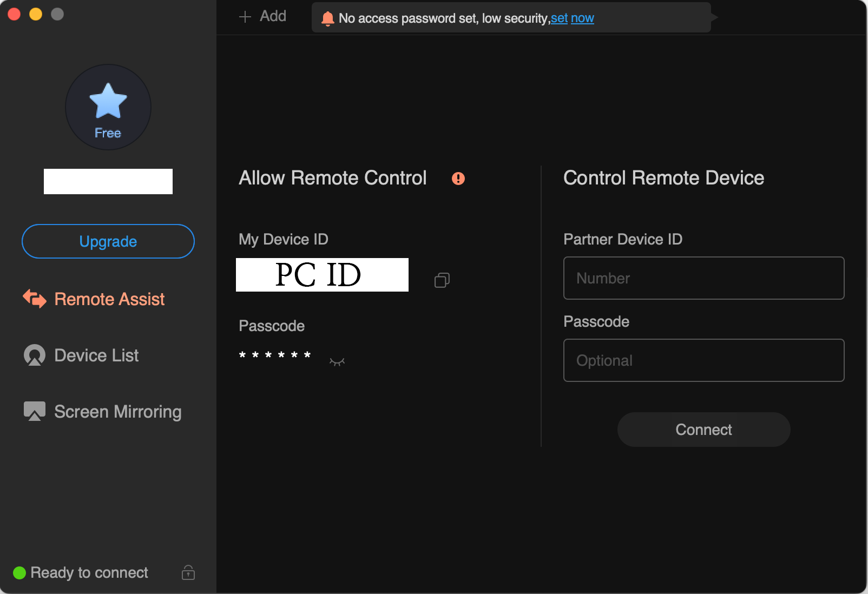Click the Free plan star badge
This screenshot has width=868, height=594.
coord(108,107)
